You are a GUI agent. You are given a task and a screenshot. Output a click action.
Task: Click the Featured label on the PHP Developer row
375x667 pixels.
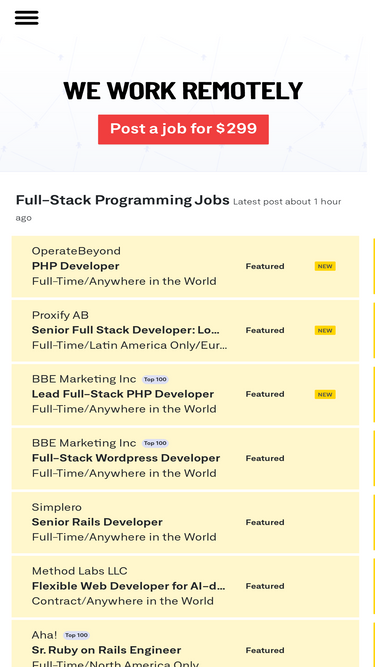tap(265, 266)
